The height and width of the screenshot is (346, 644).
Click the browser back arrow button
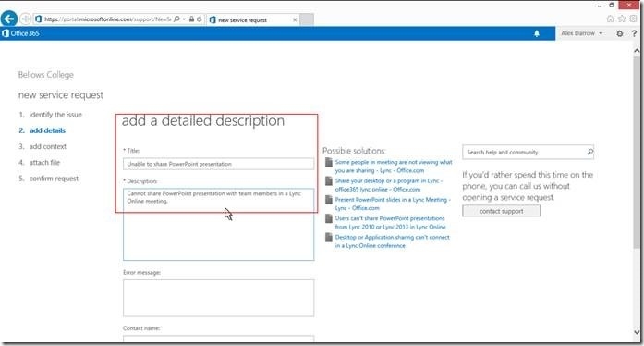9,19
